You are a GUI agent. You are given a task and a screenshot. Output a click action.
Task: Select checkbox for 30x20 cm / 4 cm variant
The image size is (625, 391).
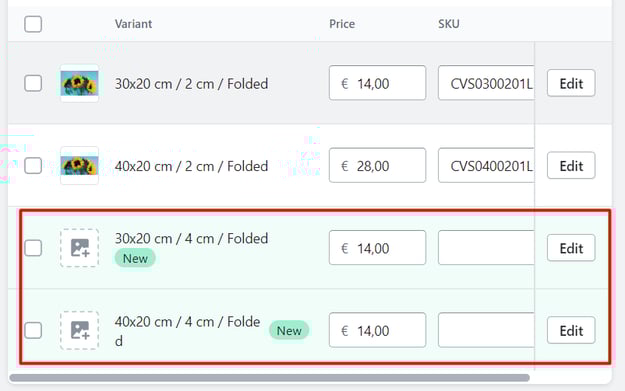coord(33,248)
